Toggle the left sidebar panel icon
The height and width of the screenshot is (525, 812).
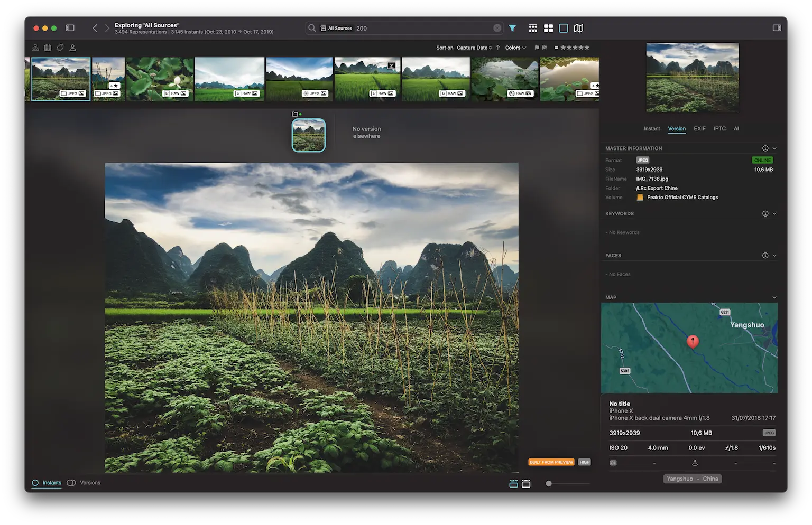click(x=70, y=28)
